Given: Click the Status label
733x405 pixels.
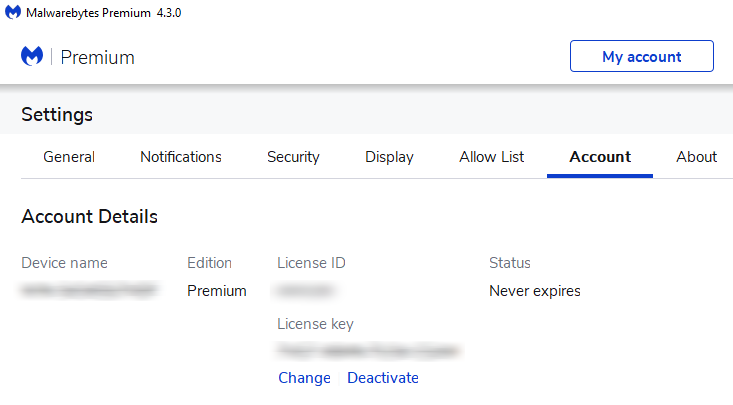Looking at the screenshot, I should click(x=510, y=263).
